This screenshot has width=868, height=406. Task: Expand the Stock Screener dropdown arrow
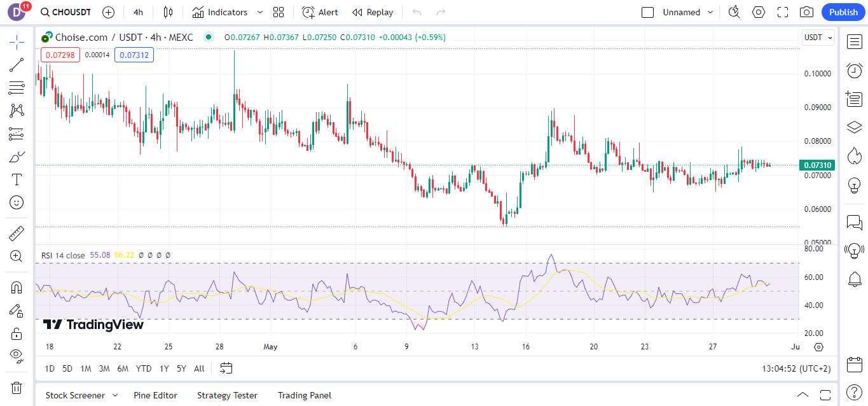pyautogui.click(x=115, y=395)
